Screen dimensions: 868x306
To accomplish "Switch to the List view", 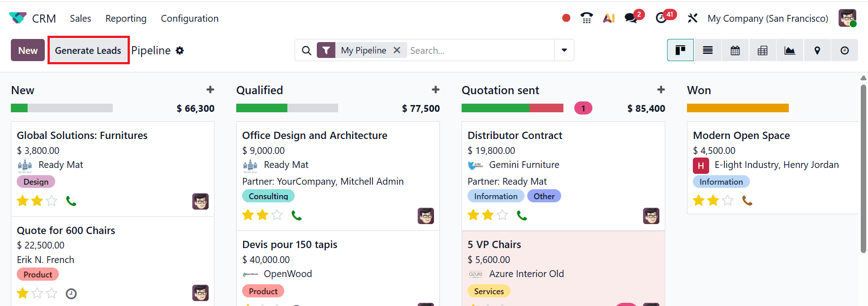I will [707, 50].
